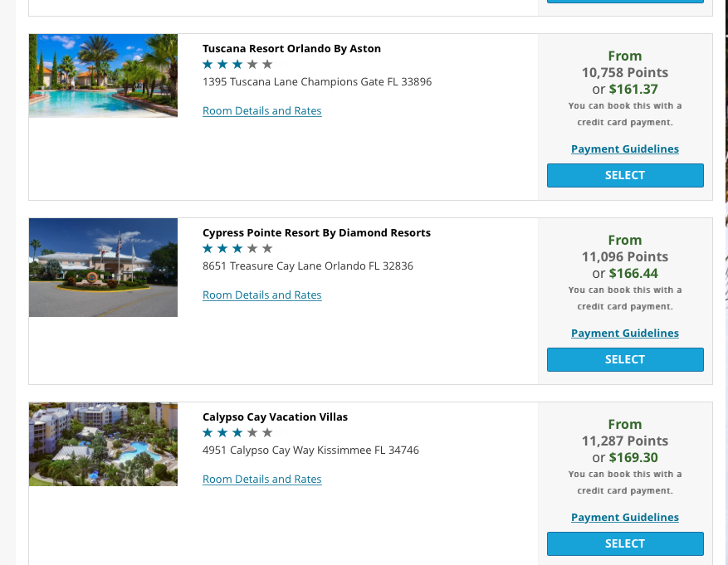Open Tuscana Resort Room Details and Rates
Viewport: 728px width, 565px height.
(x=261, y=111)
